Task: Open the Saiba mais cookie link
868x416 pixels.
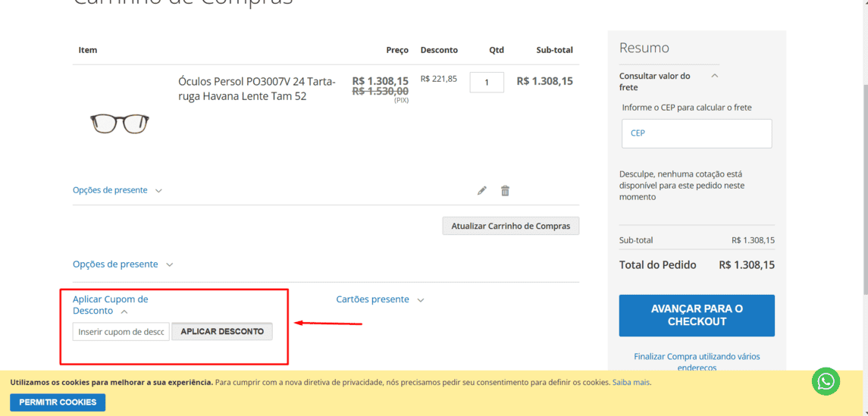Action: [x=631, y=382]
